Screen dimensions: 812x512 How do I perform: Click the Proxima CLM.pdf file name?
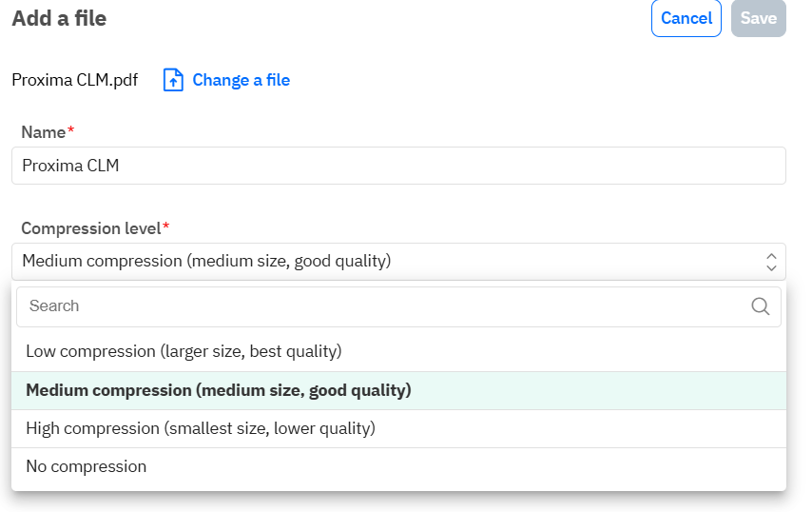click(x=74, y=80)
